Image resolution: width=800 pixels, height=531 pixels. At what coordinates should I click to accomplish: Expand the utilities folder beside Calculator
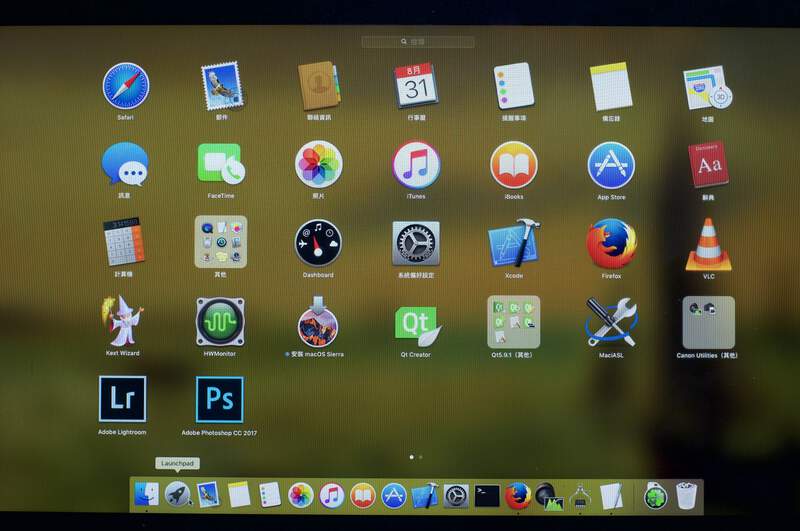tap(221, 242)
